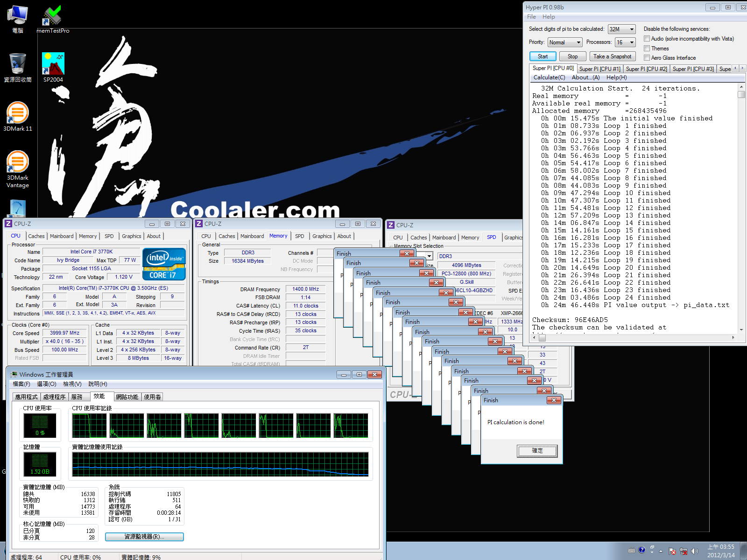Screen dimensions: 747x560
Task: Open the Priority Normal dropdown
Action: pos(565,42)
